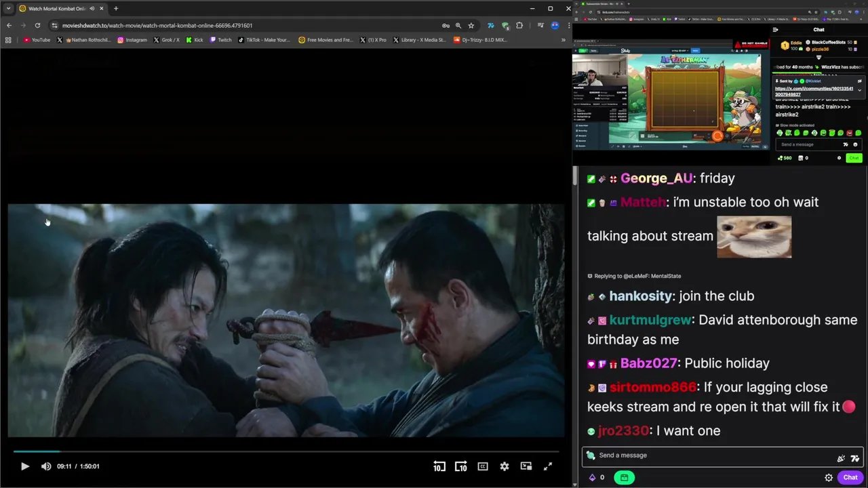The image size is (868, 488).
Task: Skip forward 10 seconds in movie
Action: pos(461,466)
